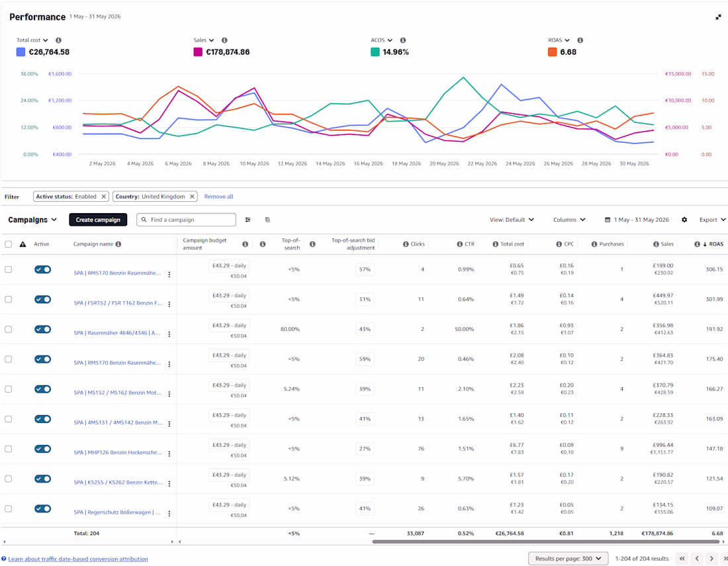This screenshot has height=566, width=728.
Task: Open the traffic date-based conversion attribution link
Action: click(x=78, y=559)
